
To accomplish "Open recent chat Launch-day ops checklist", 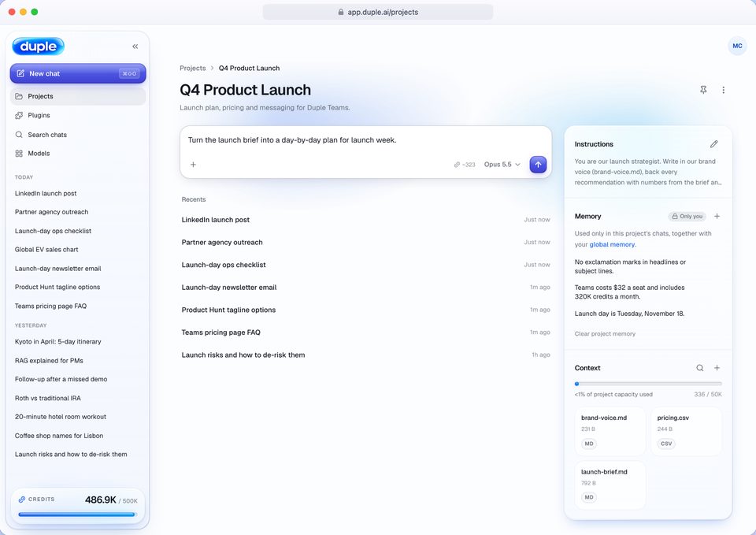I will [365, 265].
